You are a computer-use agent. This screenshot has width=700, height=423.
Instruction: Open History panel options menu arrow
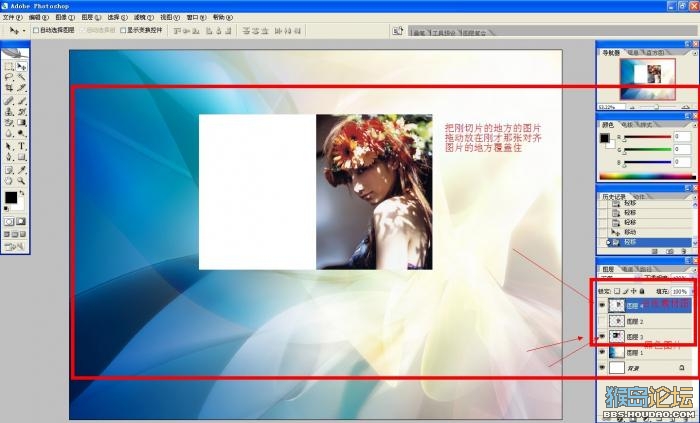tap(695, 196)
